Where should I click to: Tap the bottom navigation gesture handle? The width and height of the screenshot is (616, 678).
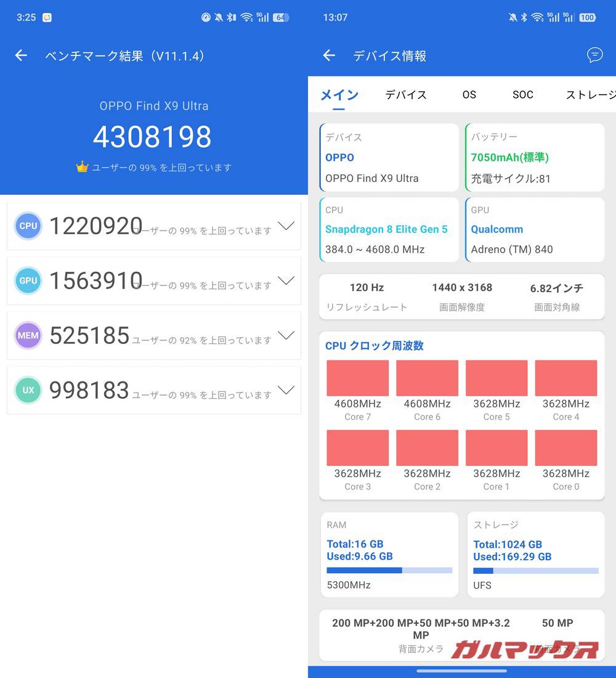pos(461,671)
